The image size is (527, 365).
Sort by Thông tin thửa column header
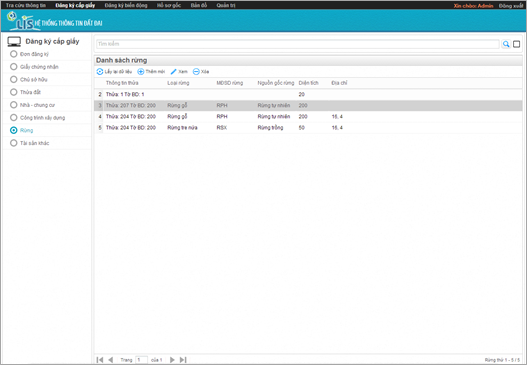click(x=122, y=83)
